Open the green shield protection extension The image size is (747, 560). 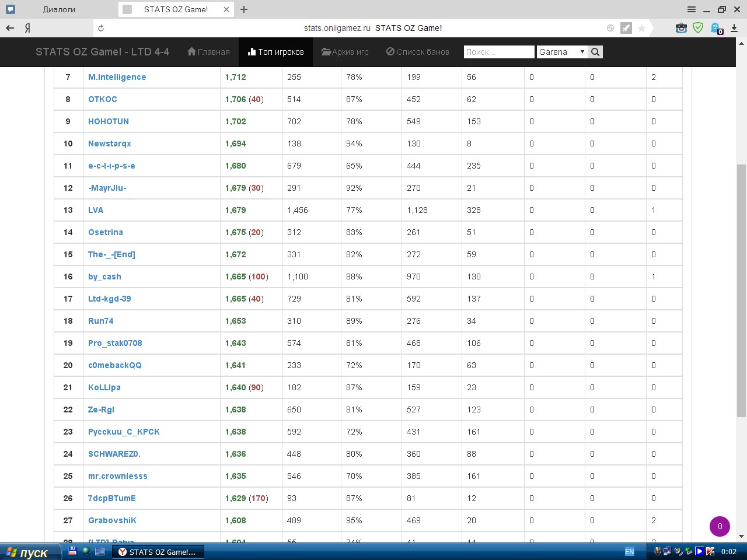pos(698,28)
